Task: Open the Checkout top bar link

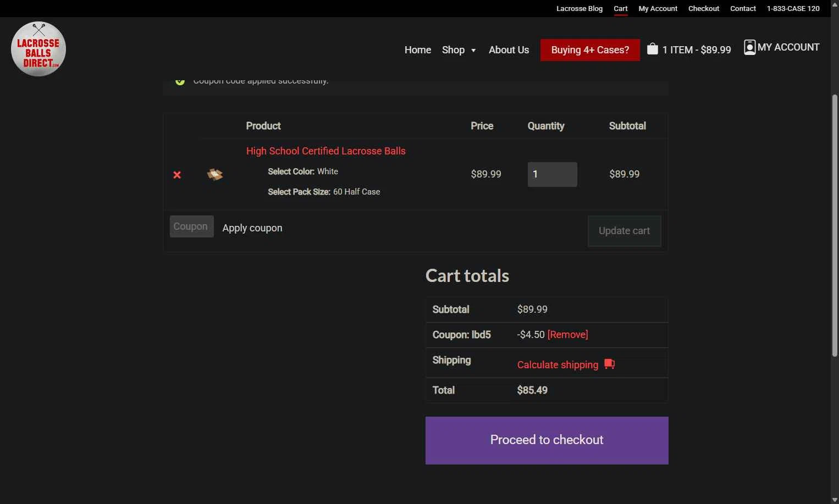Action: coord(704,8)
